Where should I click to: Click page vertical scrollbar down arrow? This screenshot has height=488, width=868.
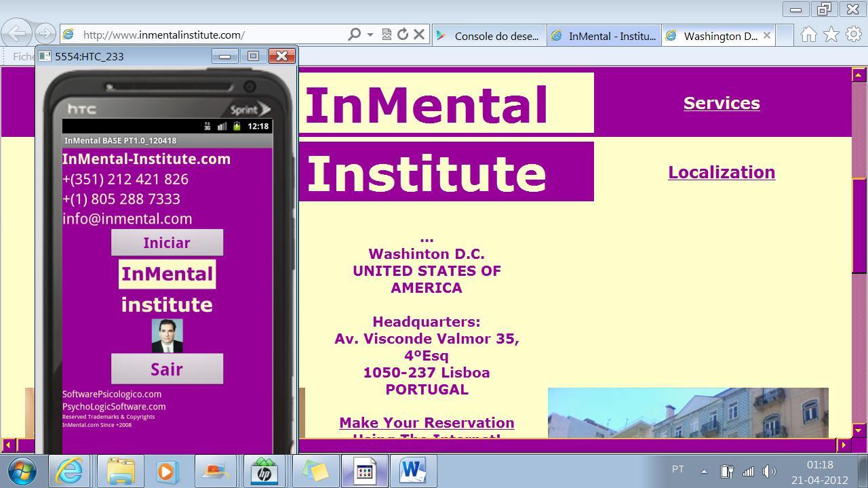point(859,430)
